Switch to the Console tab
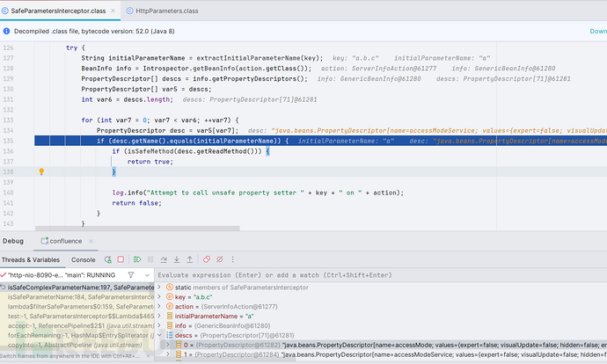Screen dimensions: 607x364 84,260
